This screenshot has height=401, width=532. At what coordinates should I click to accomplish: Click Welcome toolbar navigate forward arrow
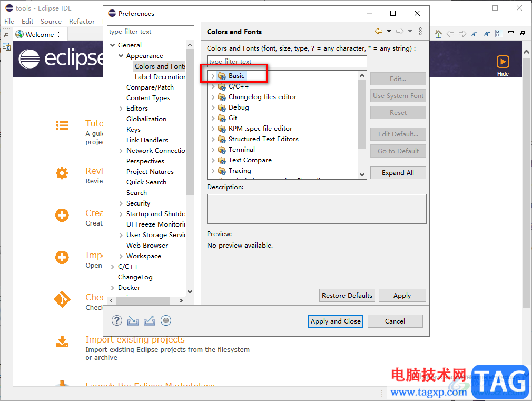[462, 34]
